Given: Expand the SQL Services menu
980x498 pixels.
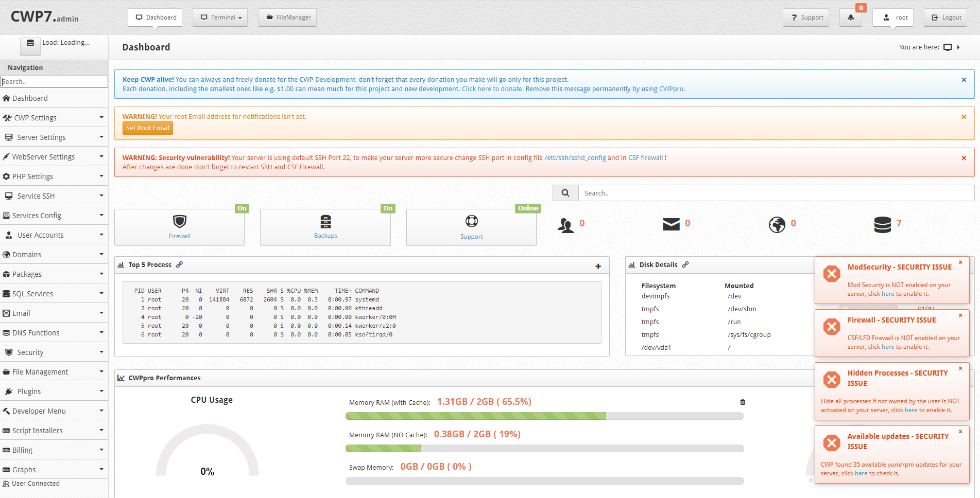Looking at the screenshot, I should 54,294.
